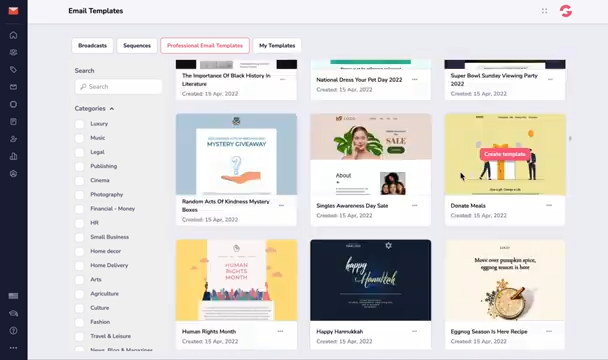Open the home icon in sidebar
This screenshot has width=608, height=360.
tap(13, 35)
